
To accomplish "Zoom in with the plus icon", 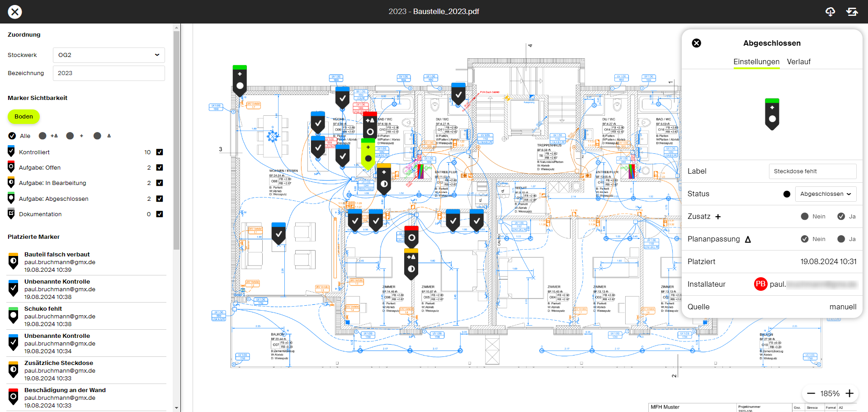I will click(849, 393).
